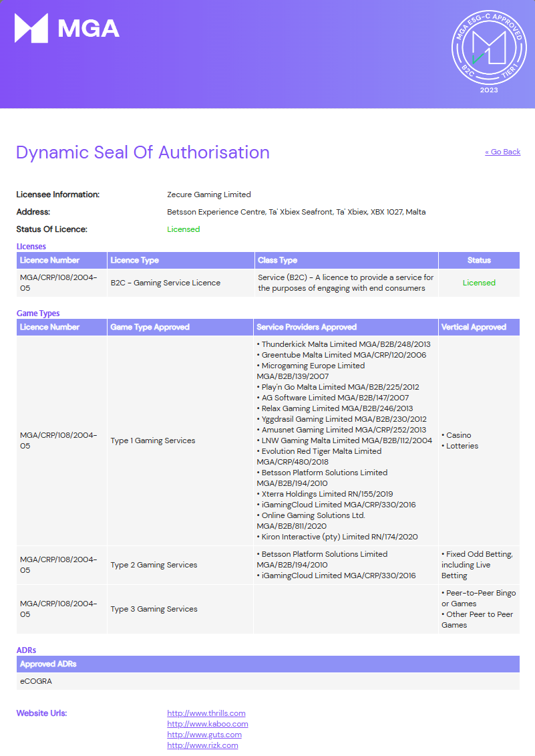This screenshot has height=756, width=535.
Task: Click the Play'n Go Malta Limited entry
Action: (x=338, y=386)
